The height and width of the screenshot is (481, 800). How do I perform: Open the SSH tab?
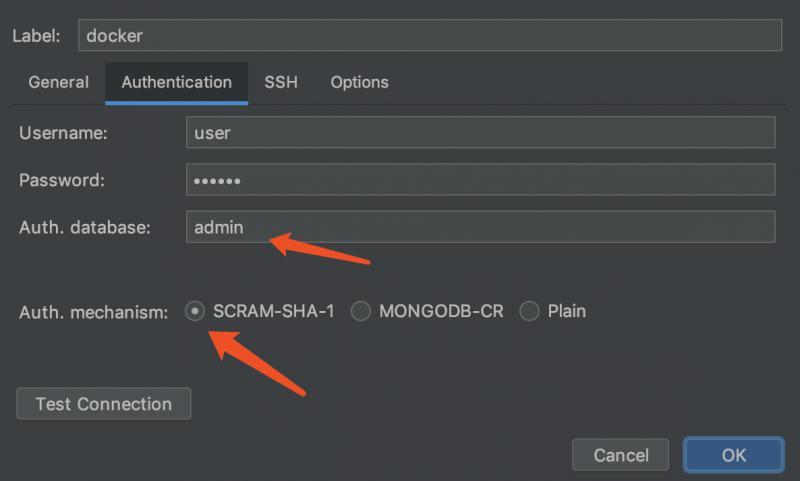[x=281, y=82]
